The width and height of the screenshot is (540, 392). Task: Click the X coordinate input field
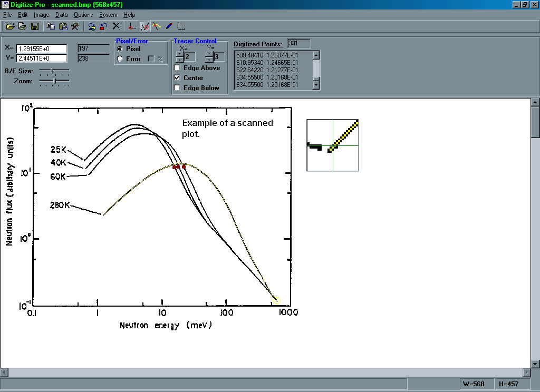[42, 48]
